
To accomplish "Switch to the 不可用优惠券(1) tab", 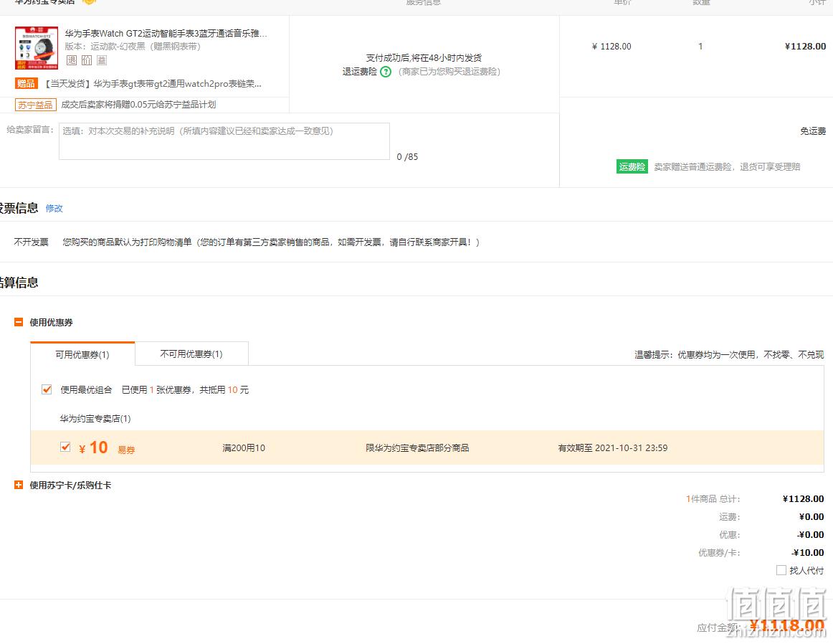I will (x=192, y=354).
